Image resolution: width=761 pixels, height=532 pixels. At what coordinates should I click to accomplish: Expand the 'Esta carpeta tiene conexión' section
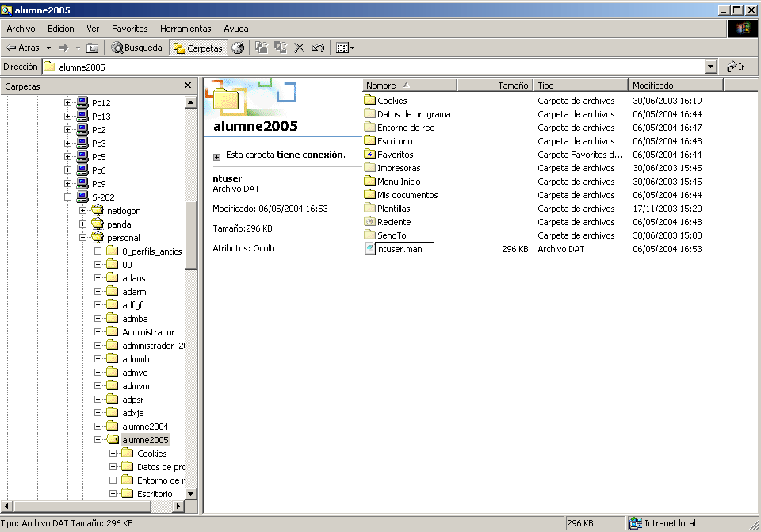(x=216, y=157)
